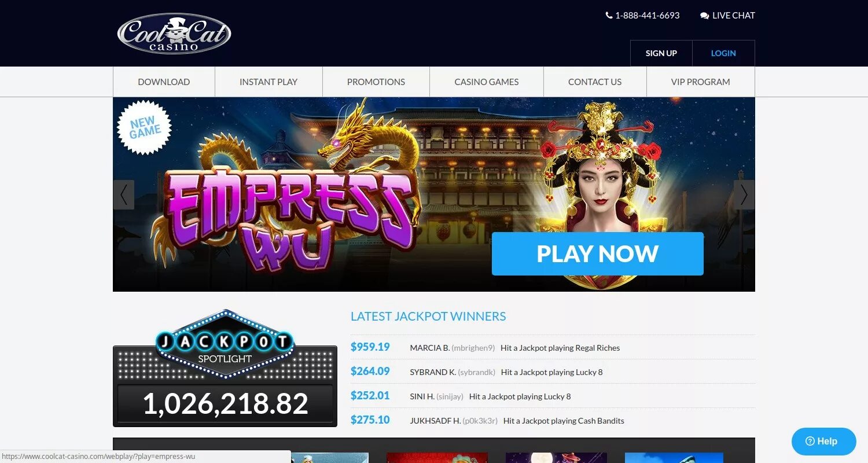Go to previous banner slide arrow
Image resolution: width=868 pixels, height=463 pixels.
(124, 194)
